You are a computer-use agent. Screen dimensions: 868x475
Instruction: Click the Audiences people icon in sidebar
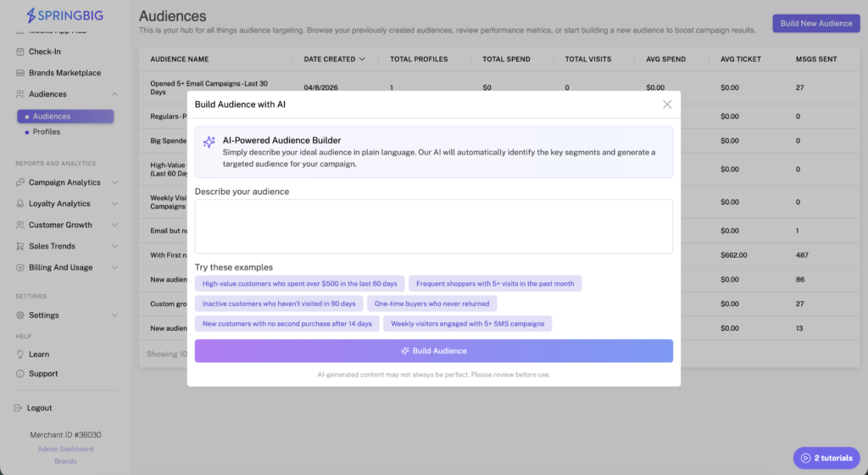pos(20,94)
